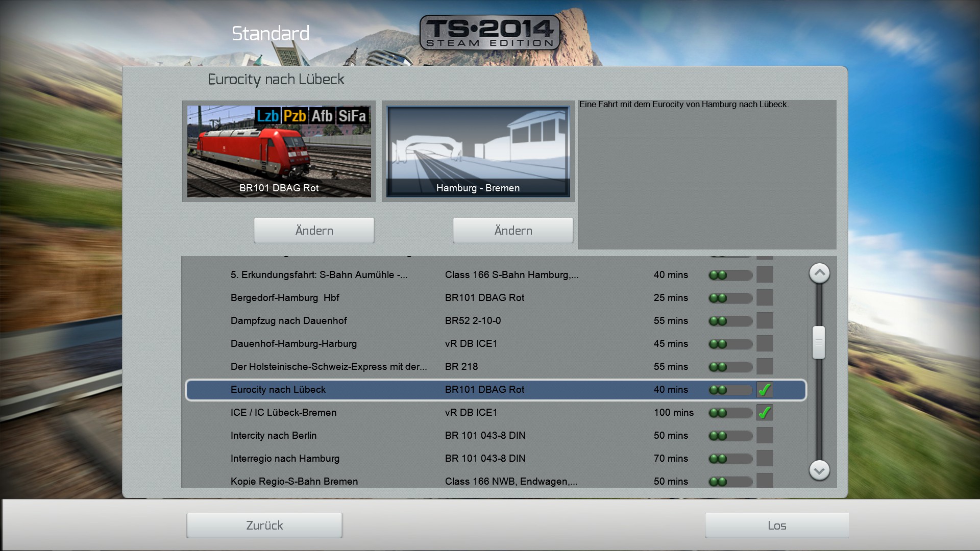Viewport: 980px width, 551px height.
Task: Click the SiFa badge on locomotive image
Action: pyautogui.click(x=352, y=116)
